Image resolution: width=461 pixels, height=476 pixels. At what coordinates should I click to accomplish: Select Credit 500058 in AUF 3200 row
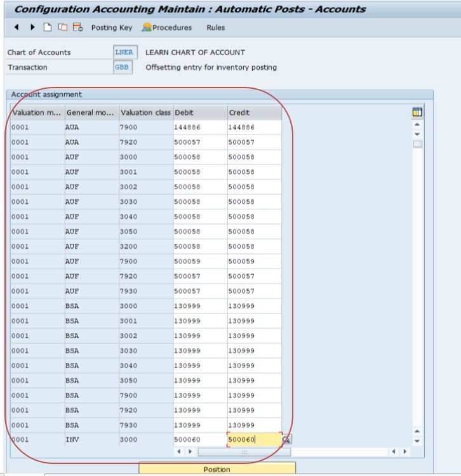pyautogui.click(x=255, y=246)
